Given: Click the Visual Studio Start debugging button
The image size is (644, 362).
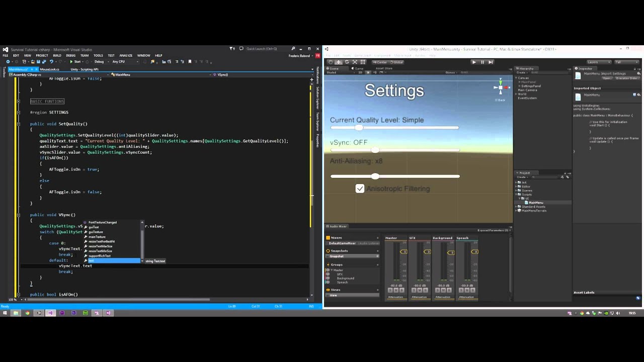Looking at the screenshot, I should [75, 61].
